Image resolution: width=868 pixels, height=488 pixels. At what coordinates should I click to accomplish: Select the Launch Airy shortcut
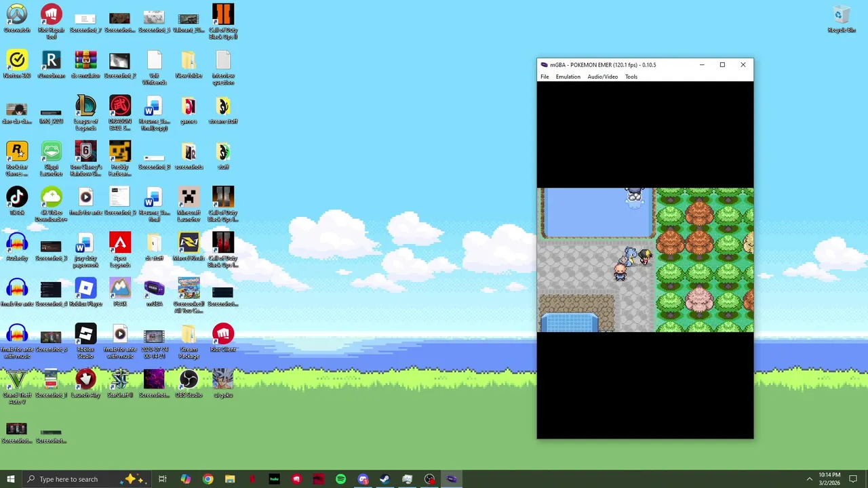click(85, 383)
